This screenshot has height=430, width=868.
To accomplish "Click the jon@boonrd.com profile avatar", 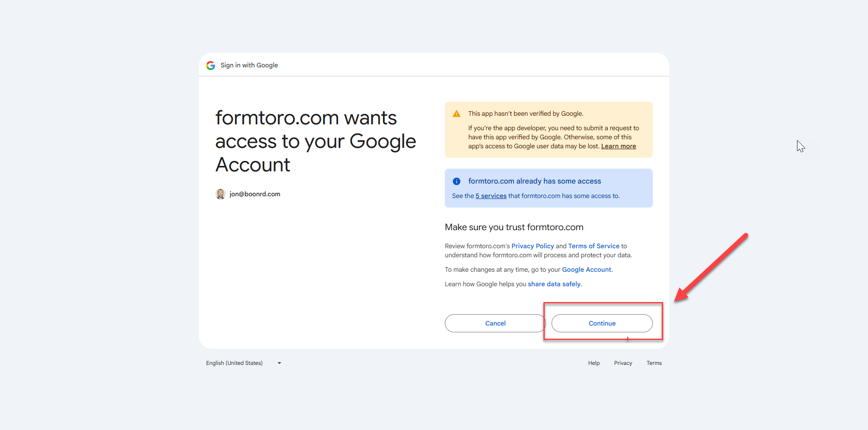I will [x=221, y=194].
